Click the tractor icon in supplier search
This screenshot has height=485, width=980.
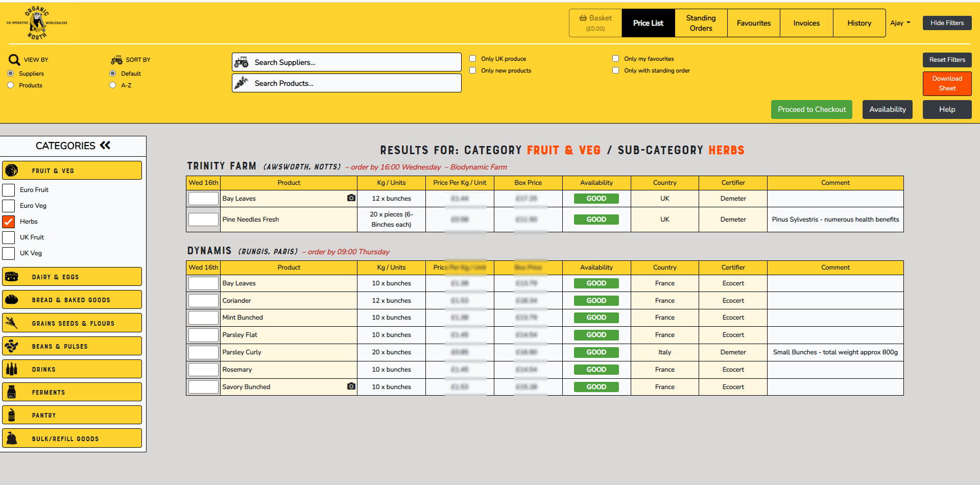pos(242,62)
